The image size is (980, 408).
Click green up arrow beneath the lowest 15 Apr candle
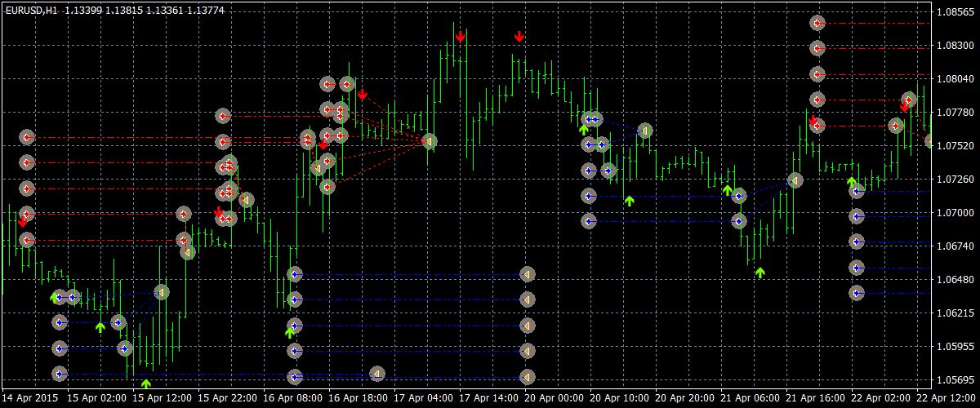(146, 383)
